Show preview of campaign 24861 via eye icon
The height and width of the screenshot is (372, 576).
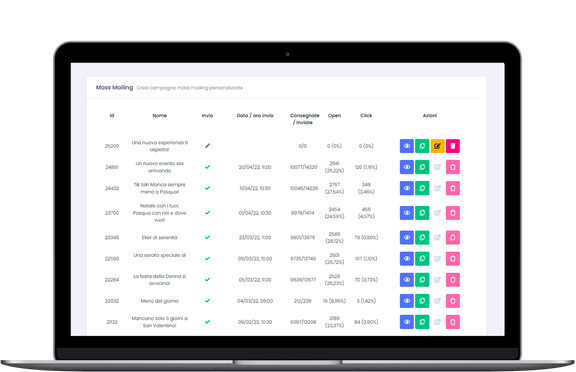click(407, 167)
